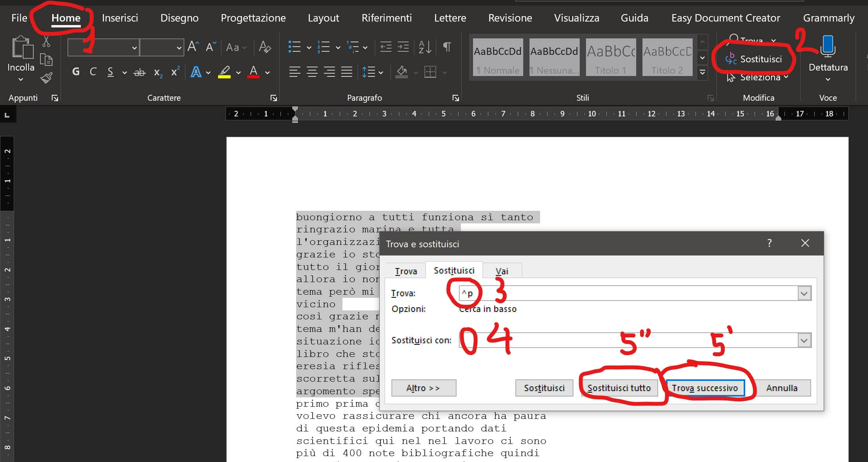The image size is (868, 462).
Task: Toggle bold (G) formatting
Action: (76, 72)
